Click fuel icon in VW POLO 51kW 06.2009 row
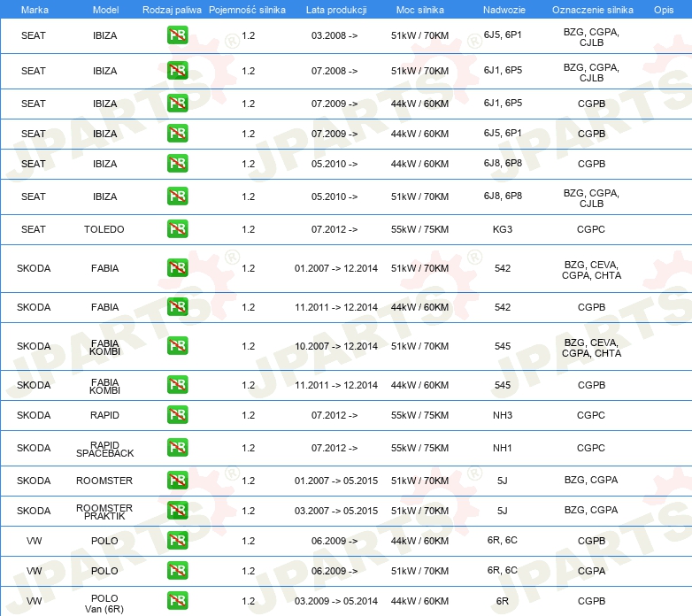 coord(177,571)
